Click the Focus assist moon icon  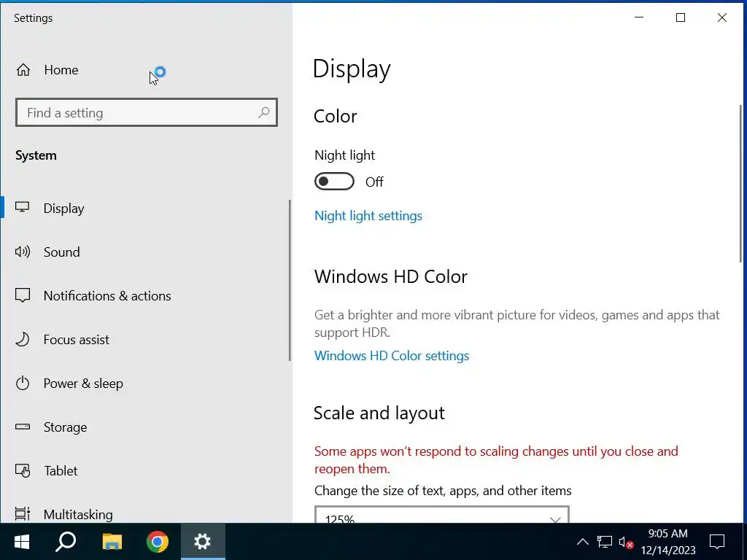coord(23,339)
